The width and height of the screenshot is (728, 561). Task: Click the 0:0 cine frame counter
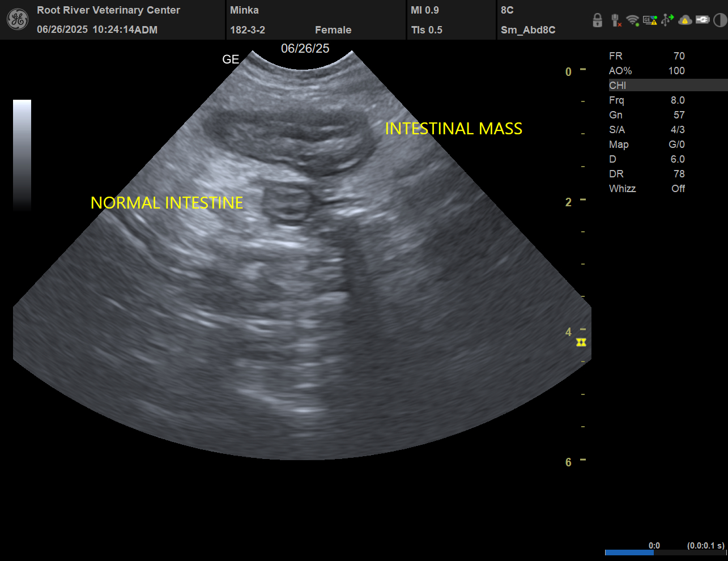(x=654, y=546)
